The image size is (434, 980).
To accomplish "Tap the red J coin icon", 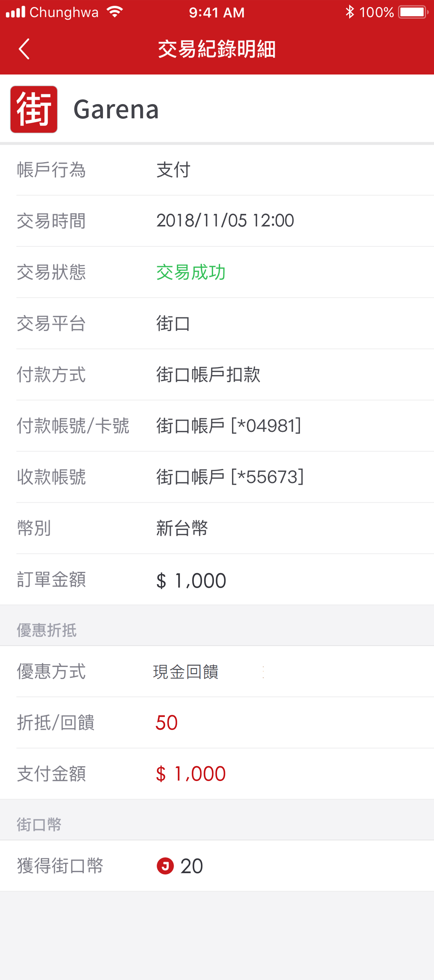I will (165, 866).
